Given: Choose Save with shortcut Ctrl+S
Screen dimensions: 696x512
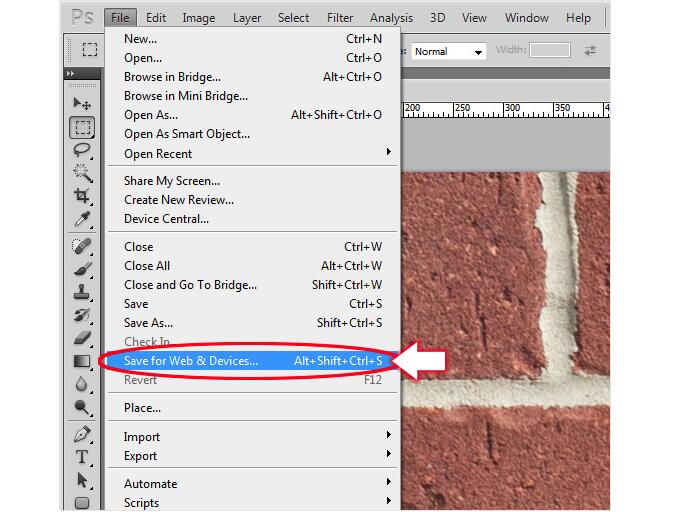Looking at the screenshot, I should 252,304.
